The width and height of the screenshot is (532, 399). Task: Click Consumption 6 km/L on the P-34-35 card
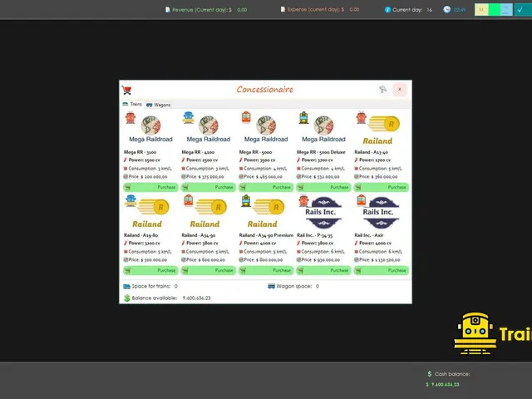coord(323,252)
